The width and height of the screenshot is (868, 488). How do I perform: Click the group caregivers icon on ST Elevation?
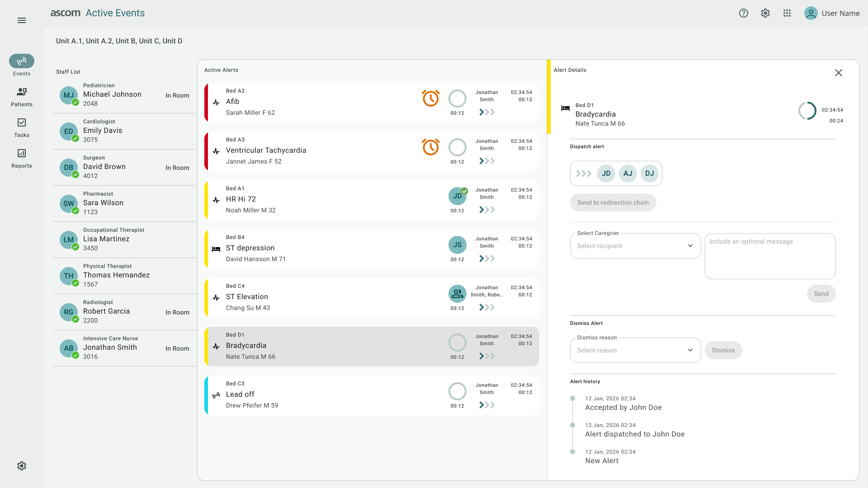pos(457,294)
